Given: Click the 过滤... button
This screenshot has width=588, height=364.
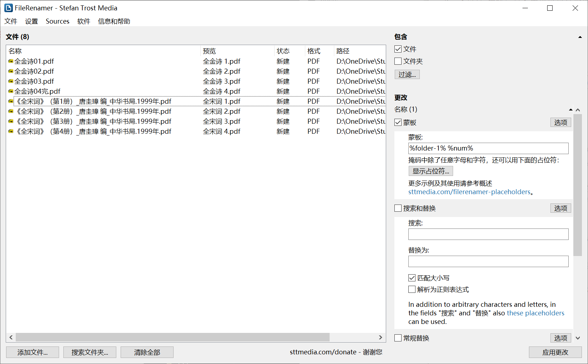Looking at the screenshot, I should pos(407,74).
